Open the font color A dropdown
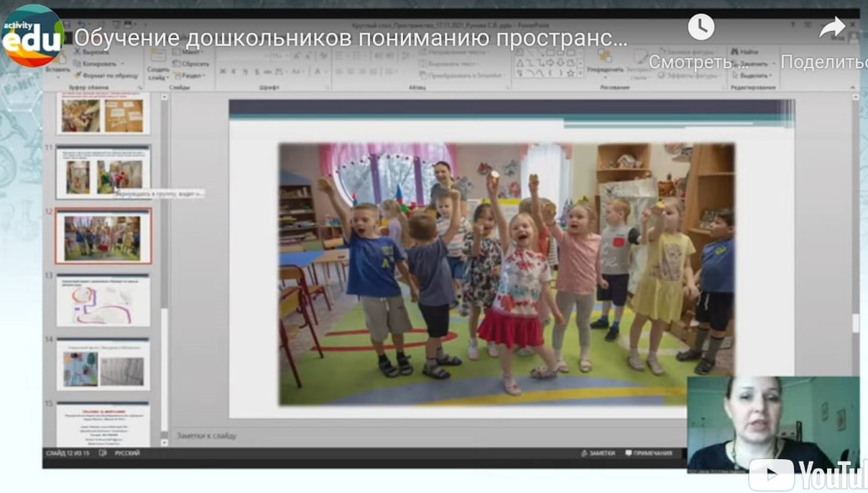Viewport: 868px width, 493px height. (x=321, y=72)
